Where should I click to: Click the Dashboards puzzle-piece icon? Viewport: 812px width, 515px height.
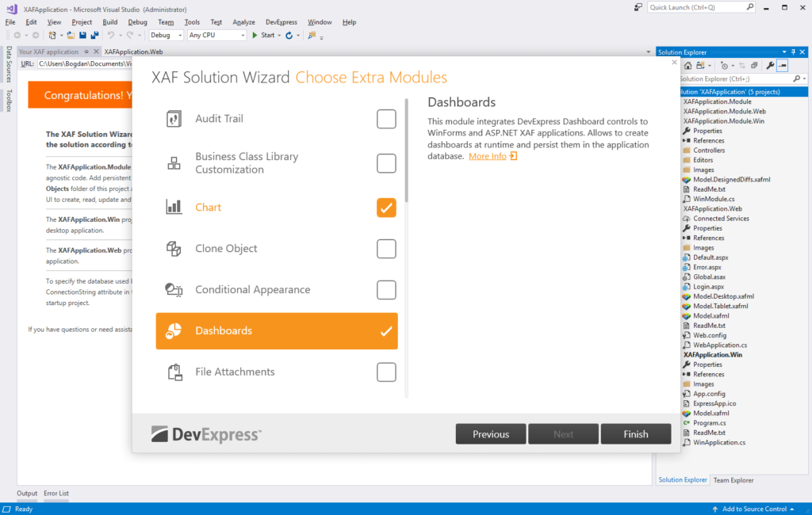point(174,330)
